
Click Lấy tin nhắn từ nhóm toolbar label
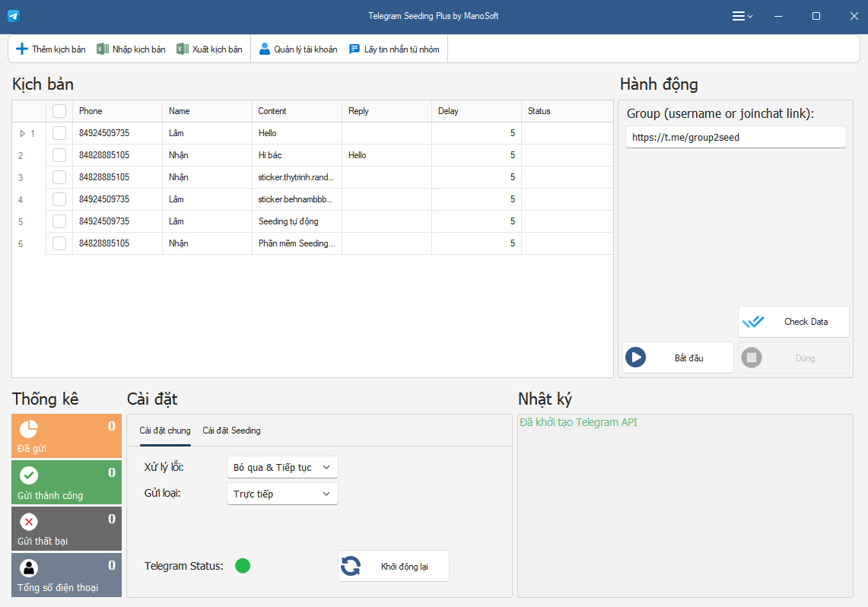pos(402,49)
